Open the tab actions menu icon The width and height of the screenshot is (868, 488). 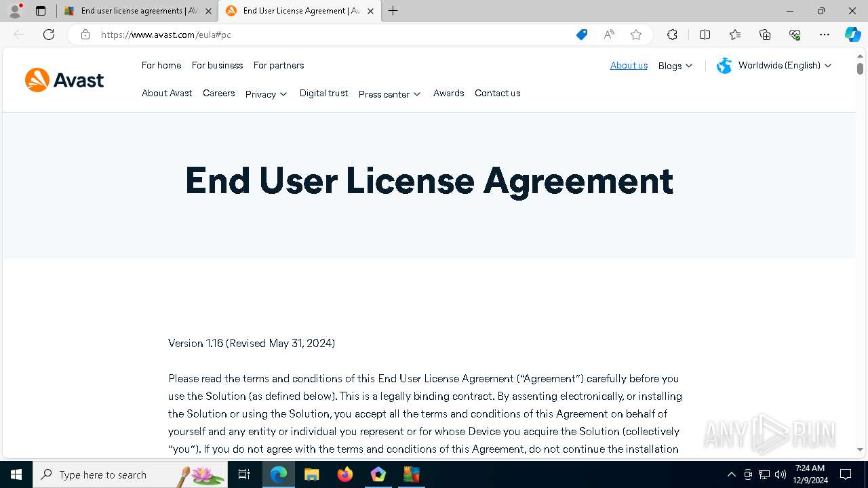(41, 11)
